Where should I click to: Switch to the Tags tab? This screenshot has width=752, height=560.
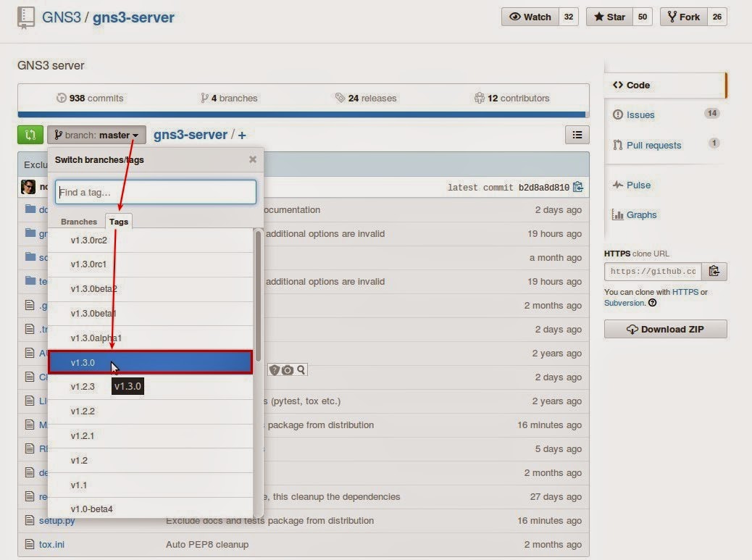[x=119, y=222]
